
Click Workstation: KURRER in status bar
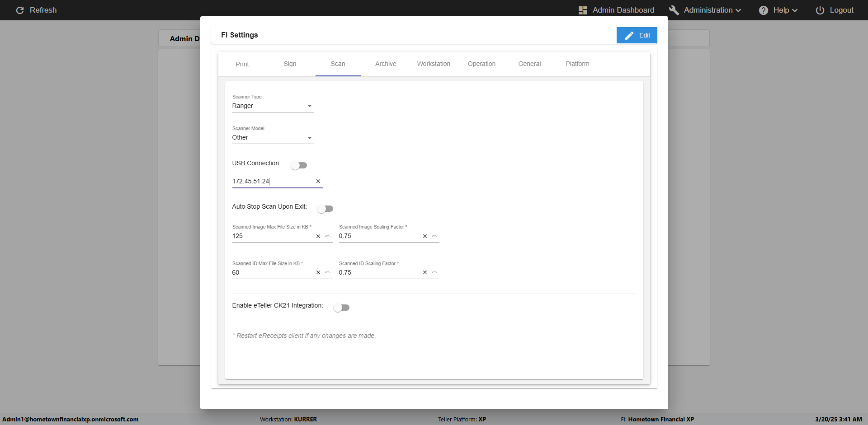(x=288, y=419)
